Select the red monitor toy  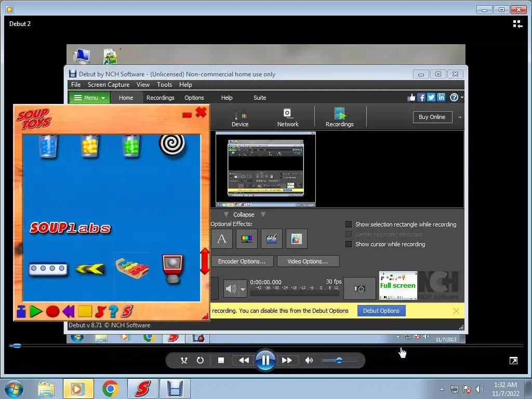172,269
